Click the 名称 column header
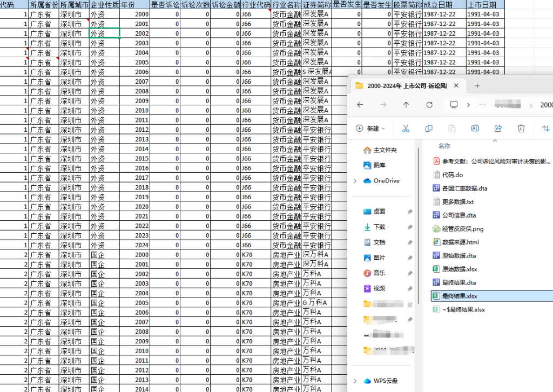Image resolution: width=553 pixels, height=392 pixels. coord(444,146)
